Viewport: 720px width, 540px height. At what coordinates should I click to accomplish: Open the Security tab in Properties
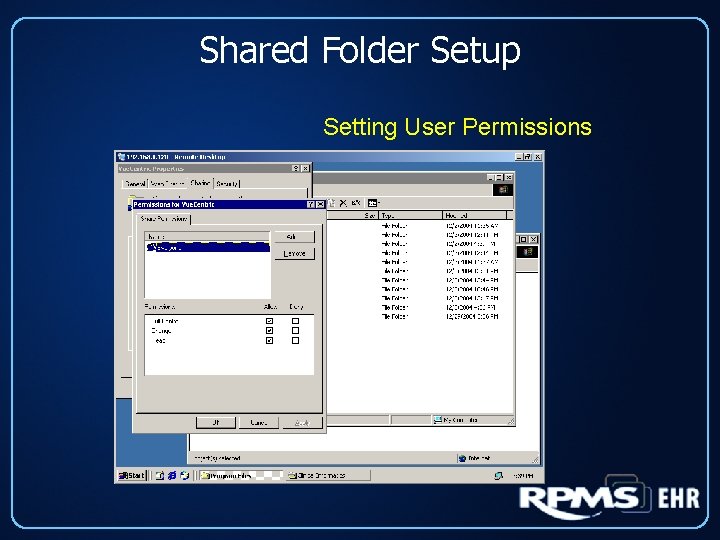(x=227, y=184)
